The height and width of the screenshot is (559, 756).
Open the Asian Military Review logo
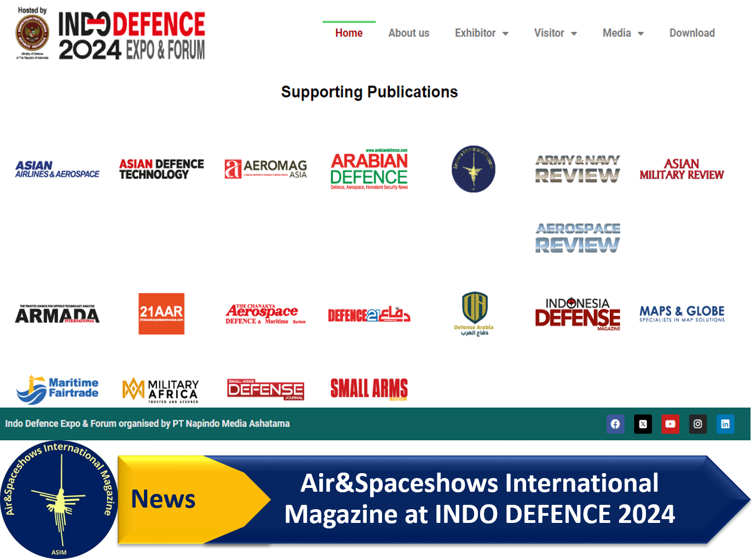(x=682, y=169)
